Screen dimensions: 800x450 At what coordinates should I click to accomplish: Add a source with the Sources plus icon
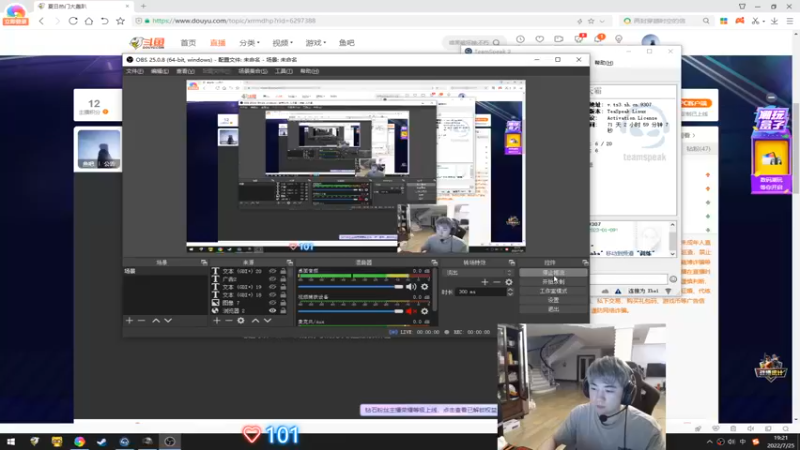pyautogui.click(x=216, y=320)
